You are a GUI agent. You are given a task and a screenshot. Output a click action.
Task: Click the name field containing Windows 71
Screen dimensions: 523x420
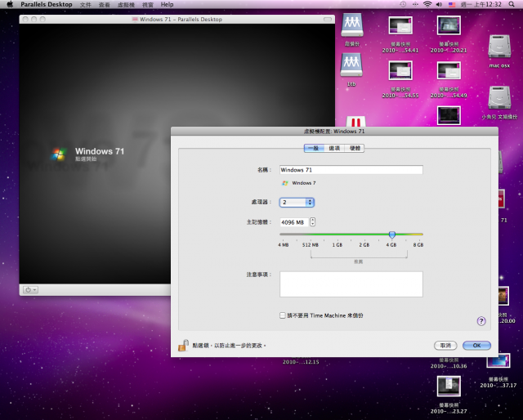coord(351,170)
